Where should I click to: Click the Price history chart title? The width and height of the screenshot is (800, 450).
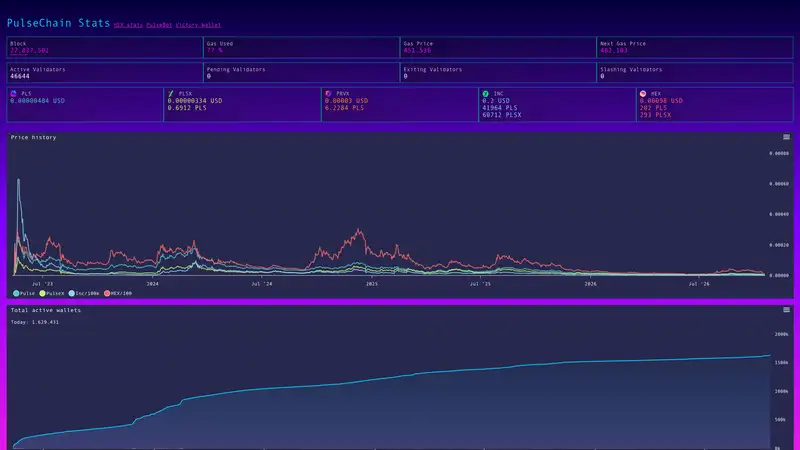pyautogui.click(x=34, y=137)
